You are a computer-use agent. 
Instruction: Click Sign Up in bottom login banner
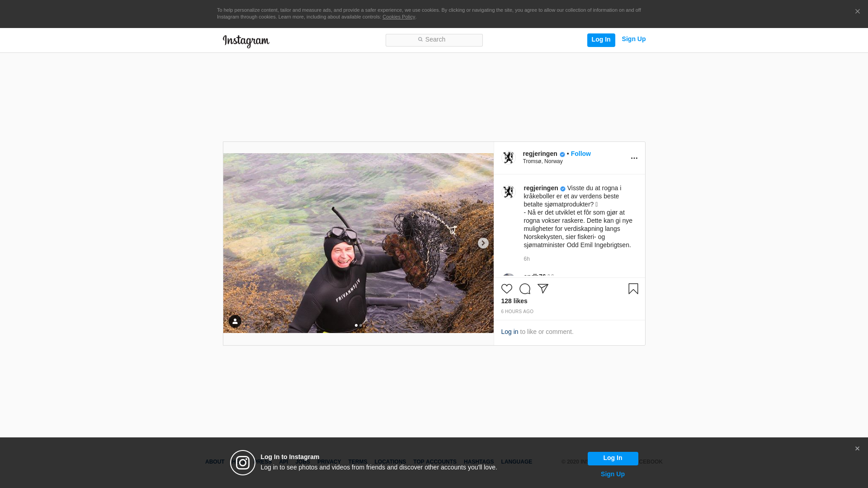pyautogui.click(x=613, y=474)
